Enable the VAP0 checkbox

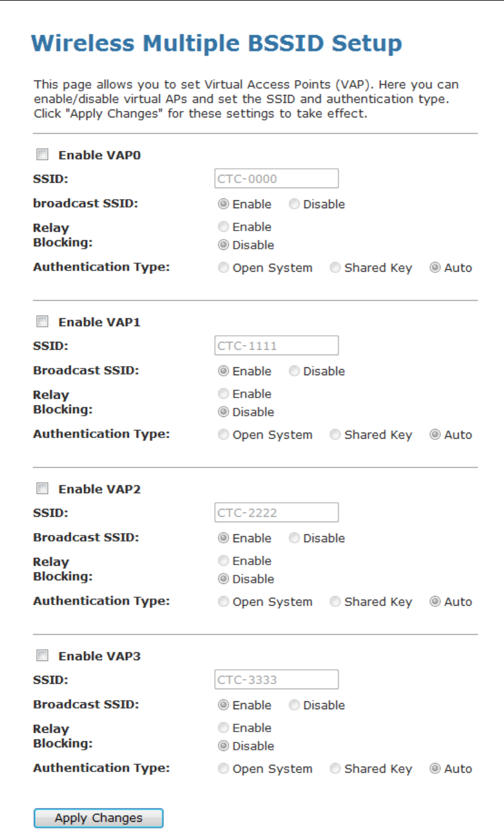pyautogui.click(x=42, y=156)
